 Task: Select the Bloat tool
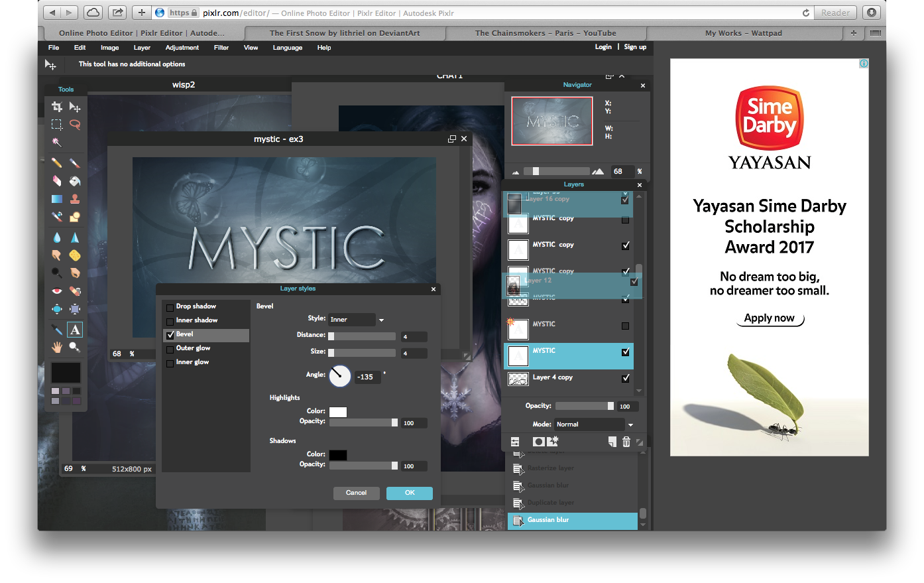coord(57,309)
